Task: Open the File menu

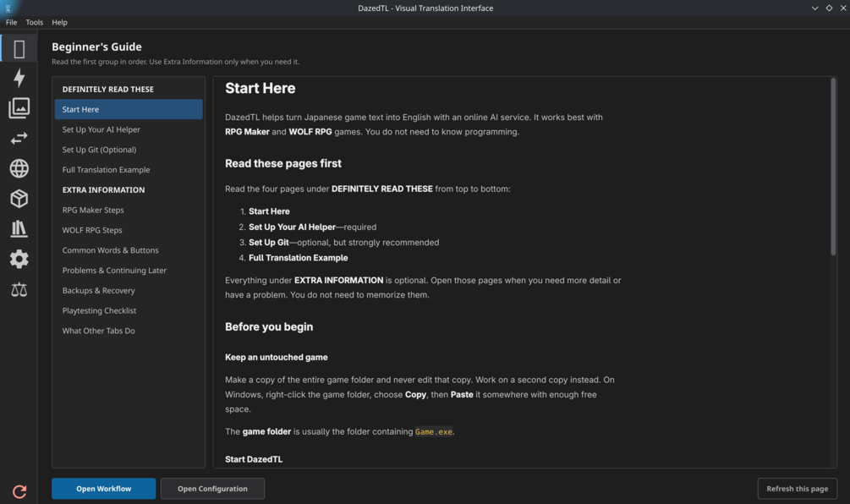Action: click(x=11, y=22)
